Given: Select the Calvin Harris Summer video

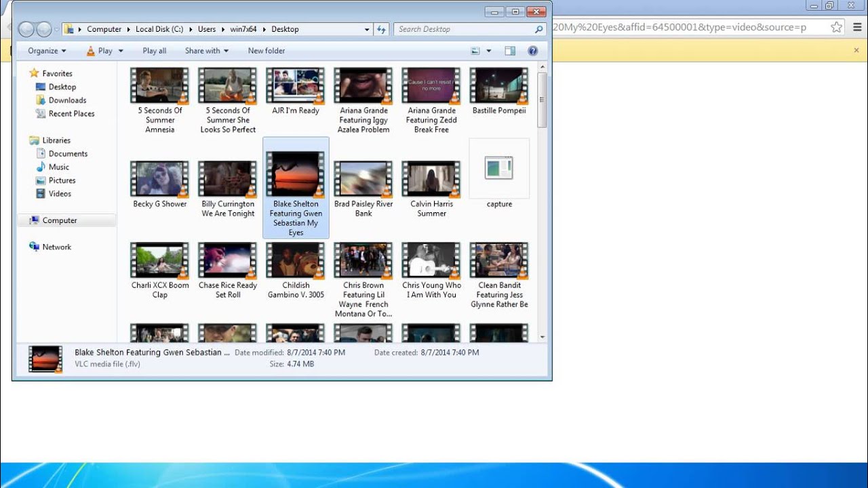Looking at the screenshot, I should click(431, 189).
